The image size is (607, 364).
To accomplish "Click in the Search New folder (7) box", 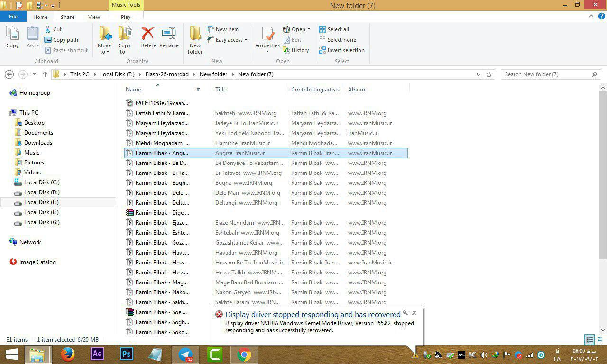I will [551, 74].
